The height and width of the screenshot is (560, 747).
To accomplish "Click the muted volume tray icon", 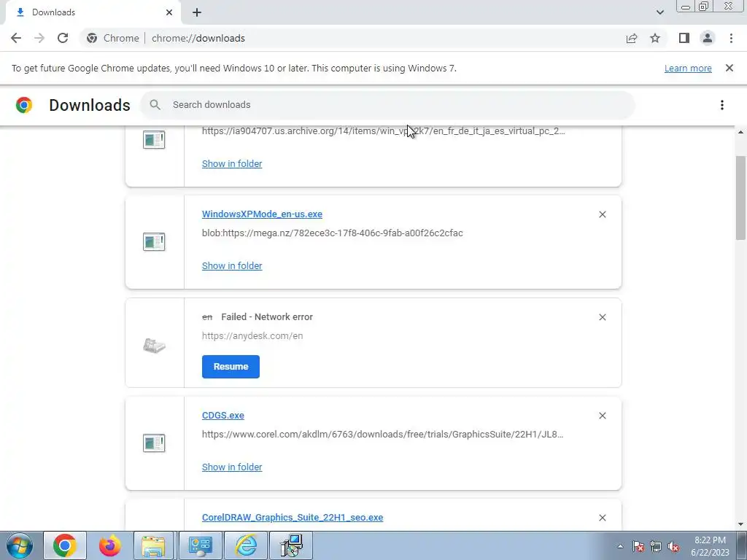I will click(x=673, y=547).
